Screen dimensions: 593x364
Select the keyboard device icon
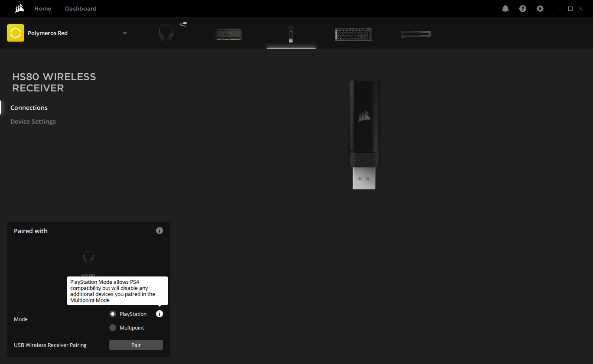coord(353,34)
